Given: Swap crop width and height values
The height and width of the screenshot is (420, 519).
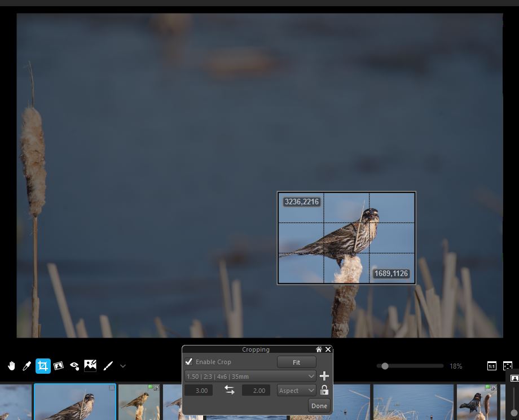Looking at the screenshot, I should pyautogui.click(x=229, y=390).
